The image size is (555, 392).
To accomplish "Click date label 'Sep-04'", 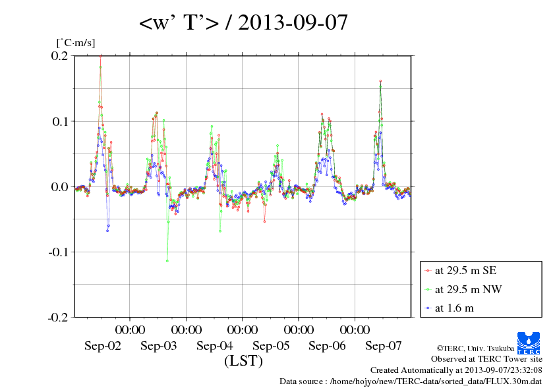I will click(x=215, y=346).
